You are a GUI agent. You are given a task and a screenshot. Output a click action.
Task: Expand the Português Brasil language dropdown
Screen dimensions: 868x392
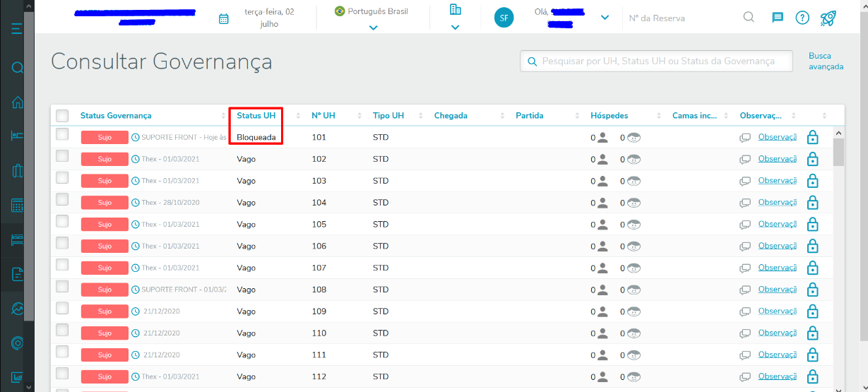(373, 28)
